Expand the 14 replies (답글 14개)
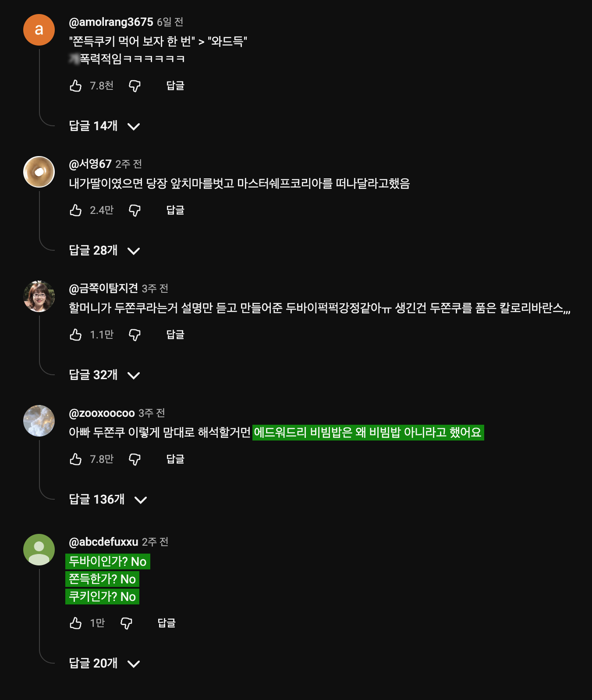 [x=104, y=126]
